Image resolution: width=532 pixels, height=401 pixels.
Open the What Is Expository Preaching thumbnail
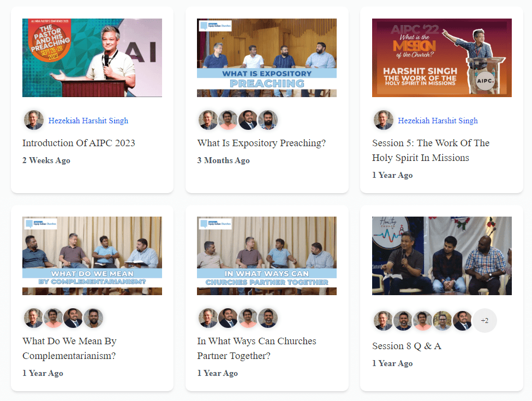[x=267, y=58]
